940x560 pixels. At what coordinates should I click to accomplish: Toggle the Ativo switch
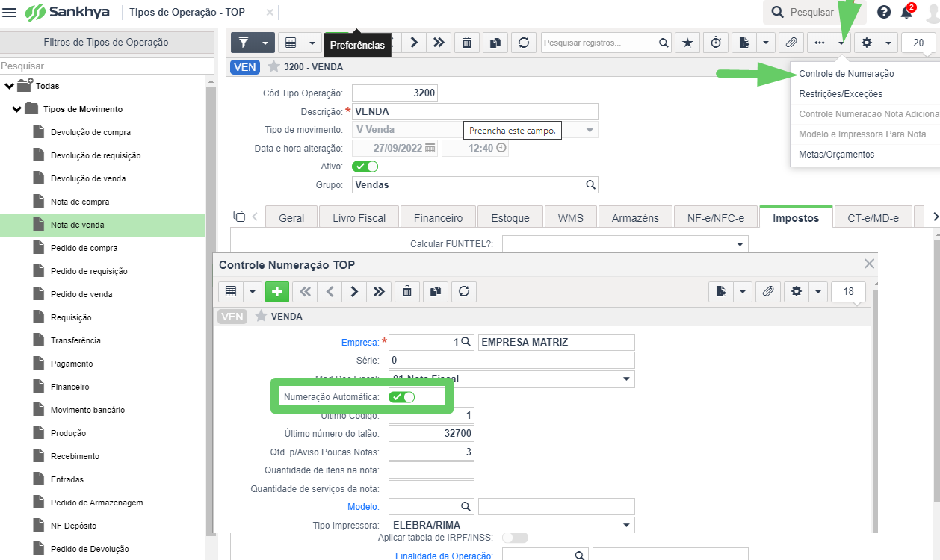(x=365, y=167)
